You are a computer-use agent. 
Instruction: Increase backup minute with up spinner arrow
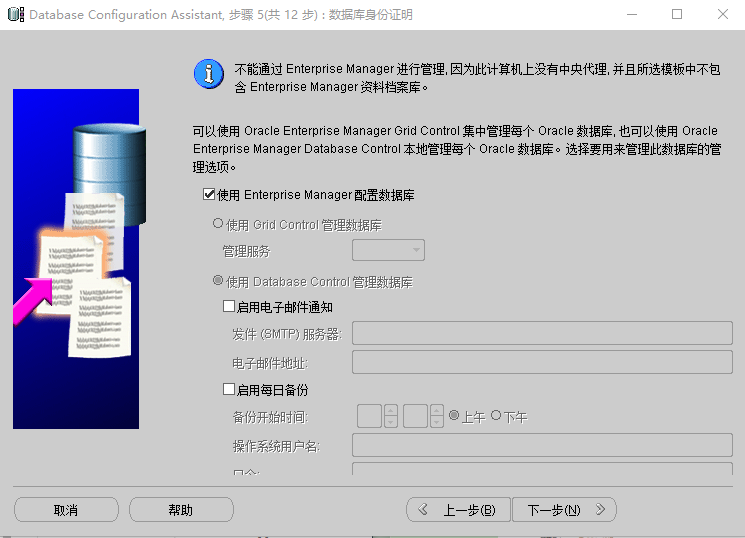click(437, 410)
